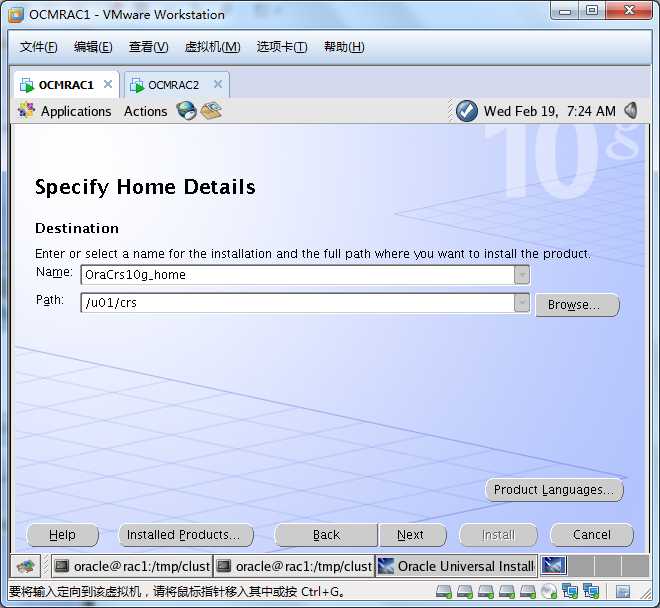Launch the web browser globe icon
The height and width of the screenshot is (608, 660).
(186, 111)
